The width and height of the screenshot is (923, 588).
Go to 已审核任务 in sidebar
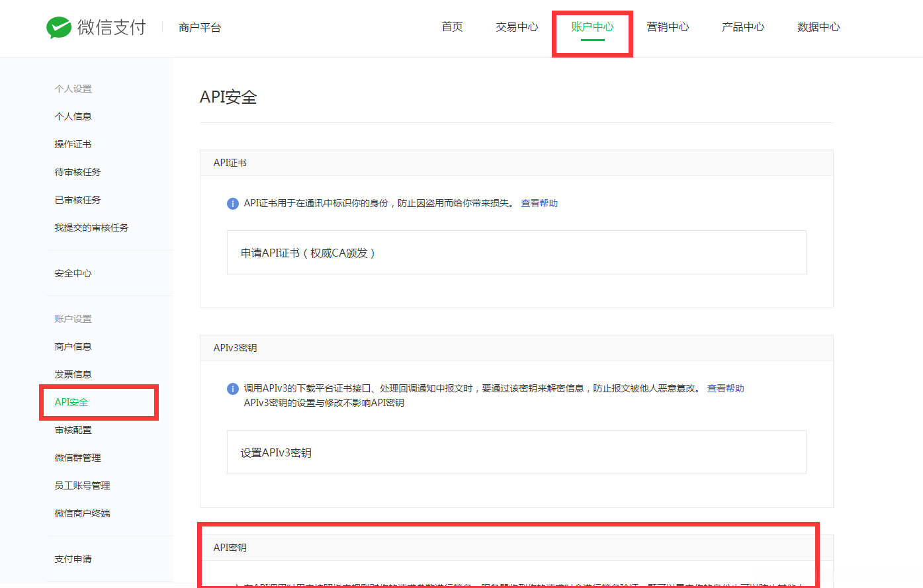(x=77, y=200)
